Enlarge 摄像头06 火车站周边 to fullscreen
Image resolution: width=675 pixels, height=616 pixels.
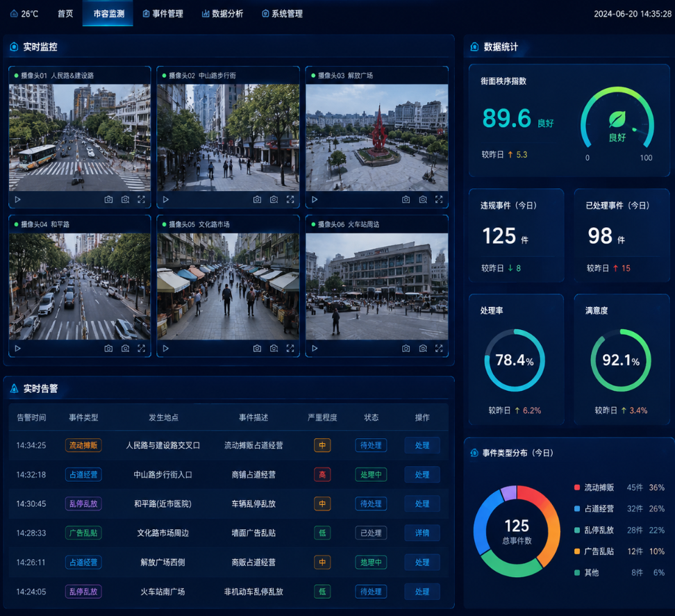[439, 348]
